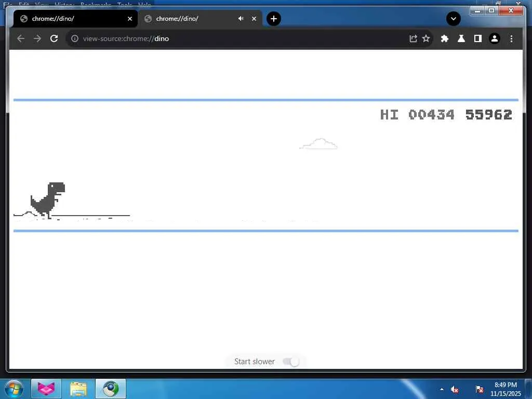532x399 pixels.
Task: Click the running T-Rex dinosaur
Action: coord(47,200)
